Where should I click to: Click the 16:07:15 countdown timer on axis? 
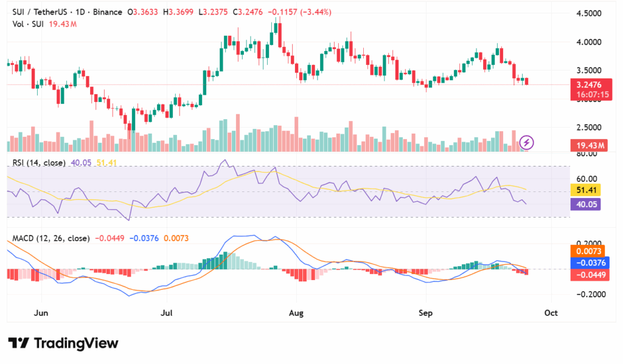[x=593, y=95]
